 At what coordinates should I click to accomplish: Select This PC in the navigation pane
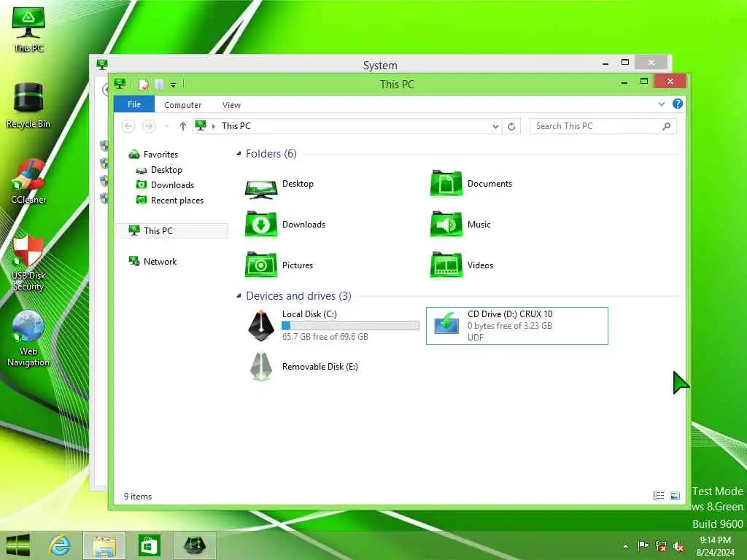point(172,230)
